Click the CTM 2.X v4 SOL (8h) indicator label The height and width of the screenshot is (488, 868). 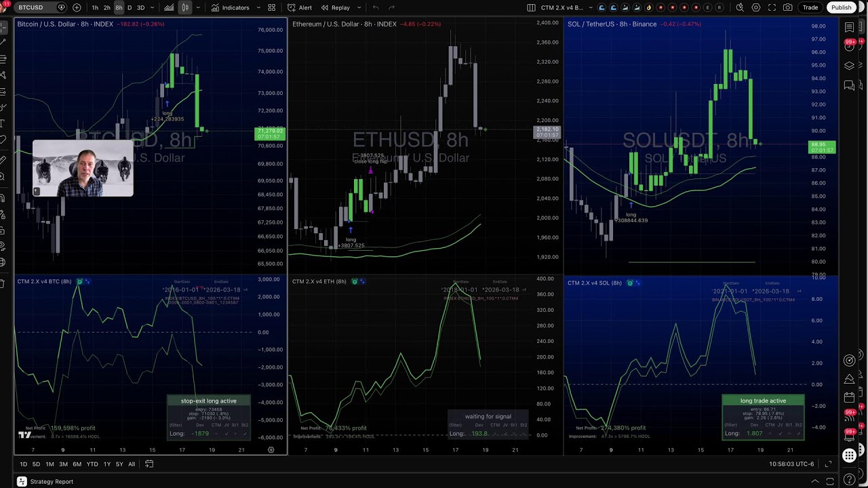[x=595, y=283]
